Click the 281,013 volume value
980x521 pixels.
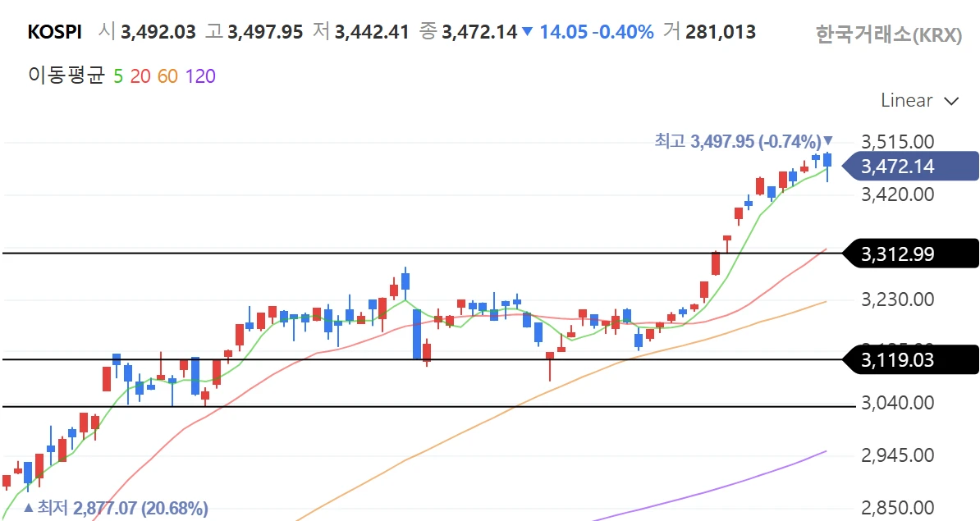pos(720,32)
